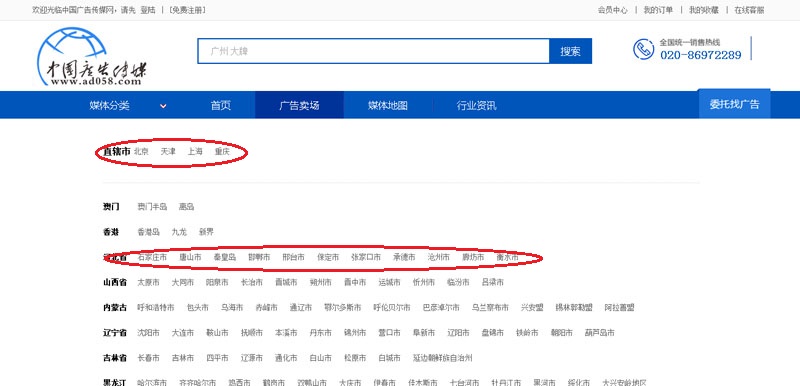Choose 廊坊市 in 河北省 row
The image size is (800, 386).
(473, 258)
